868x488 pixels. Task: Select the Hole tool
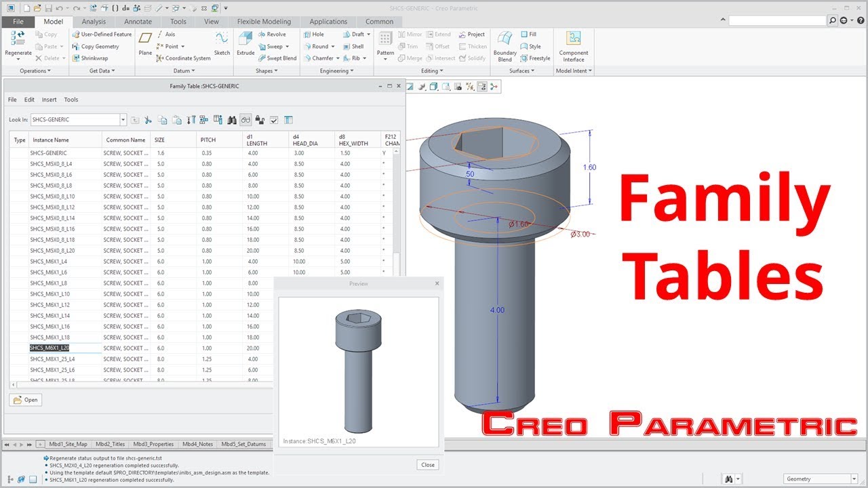pos(314,34)
